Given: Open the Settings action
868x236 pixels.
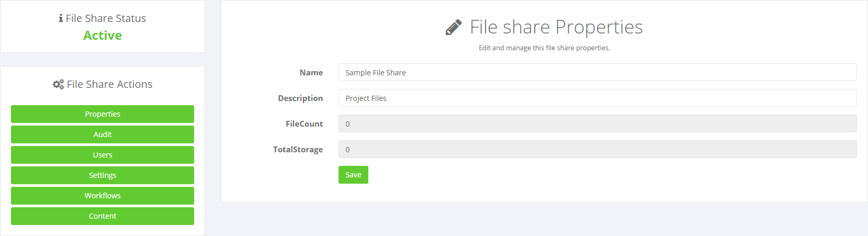Looking at the screenshot, I should [x=103, y=175].
